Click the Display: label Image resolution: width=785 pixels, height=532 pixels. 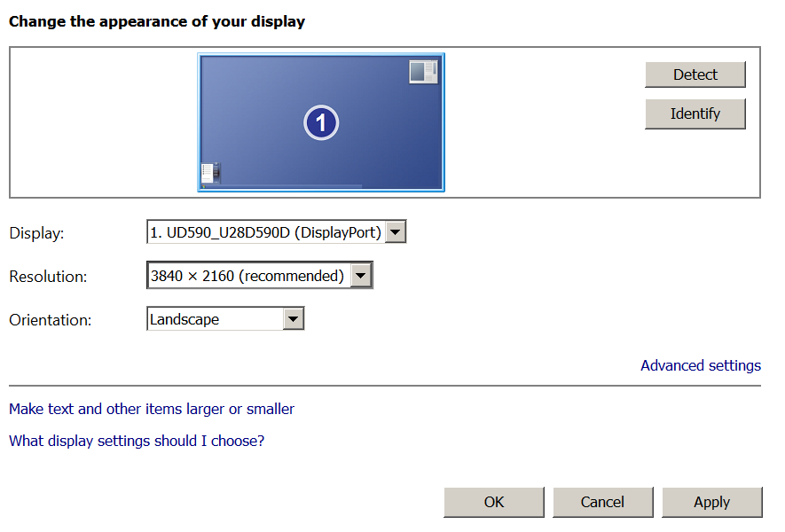[36, 233]
